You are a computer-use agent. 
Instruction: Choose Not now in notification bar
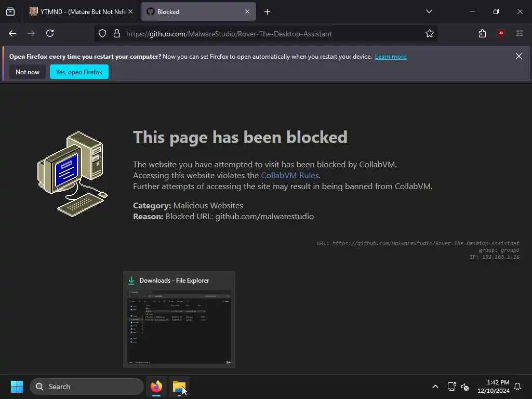click(28, 72)
